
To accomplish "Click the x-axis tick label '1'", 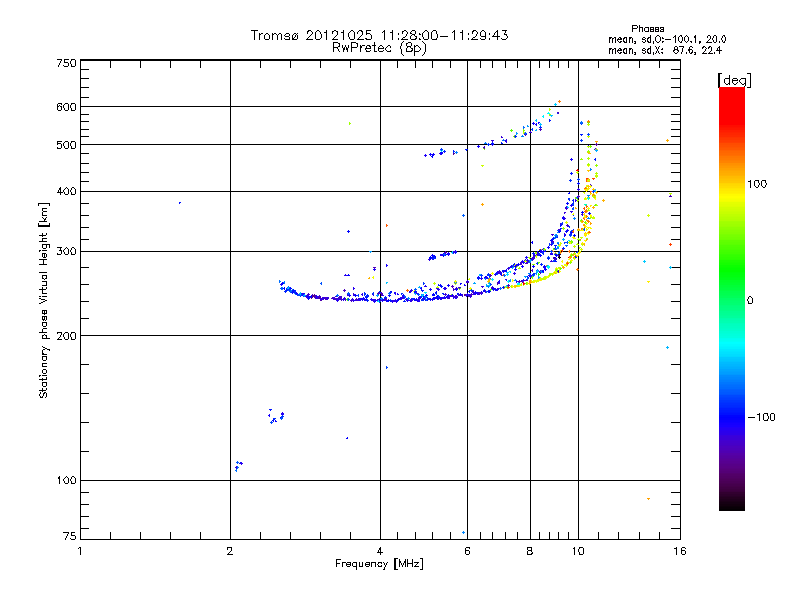I will (x=80, y=551).
